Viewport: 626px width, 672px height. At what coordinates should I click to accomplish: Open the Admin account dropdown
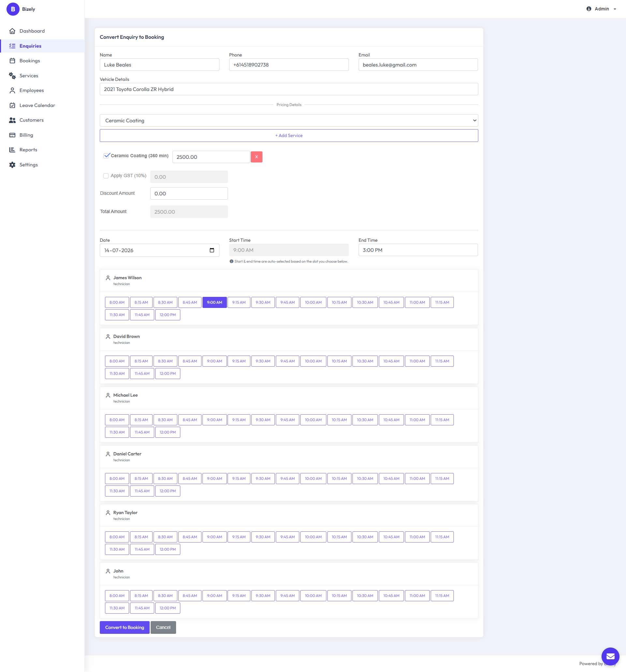(601, 9)
